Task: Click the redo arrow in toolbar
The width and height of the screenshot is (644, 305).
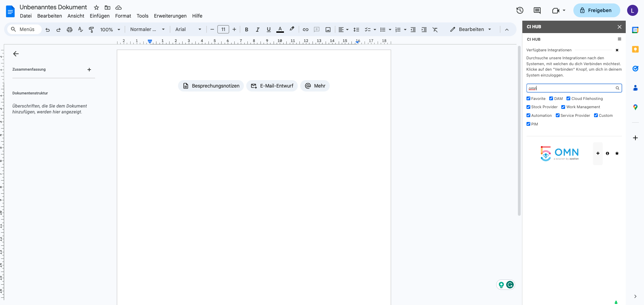Action: click(x=59, y=30)
